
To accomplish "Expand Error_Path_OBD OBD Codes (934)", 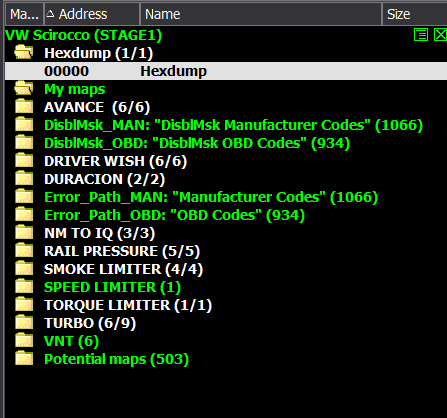I will 174,215.
